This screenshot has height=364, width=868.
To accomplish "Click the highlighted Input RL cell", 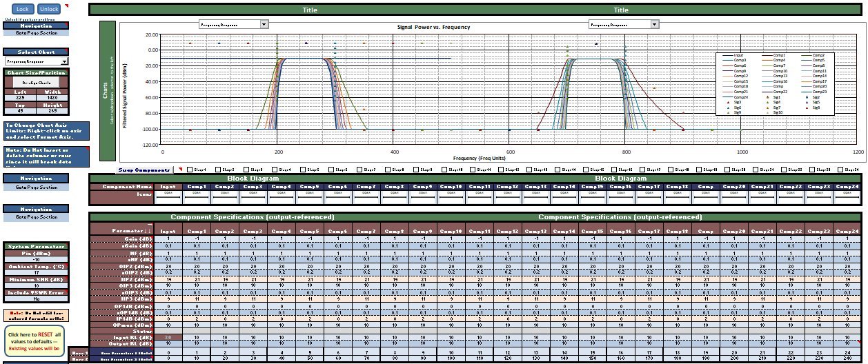I will click(x=169, y=337).
